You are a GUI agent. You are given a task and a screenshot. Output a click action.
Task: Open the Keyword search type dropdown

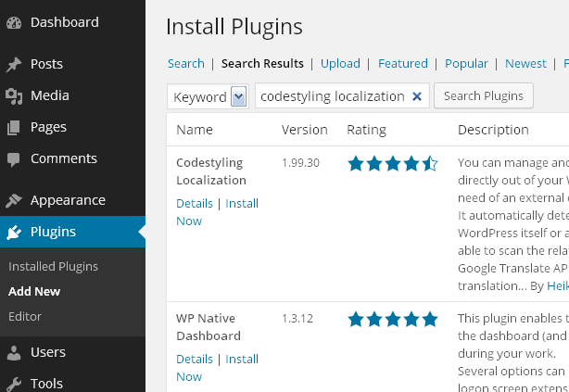[208, 96]
